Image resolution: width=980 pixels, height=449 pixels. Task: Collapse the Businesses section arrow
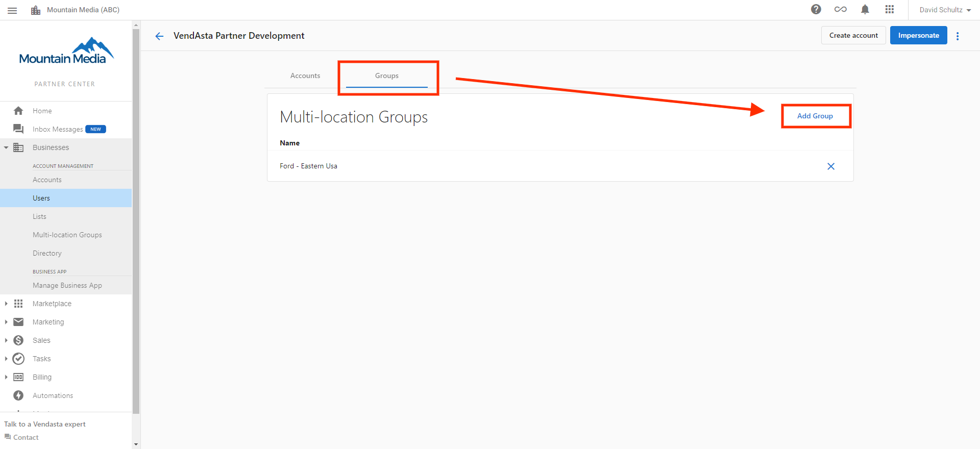(x=6, y=147)
